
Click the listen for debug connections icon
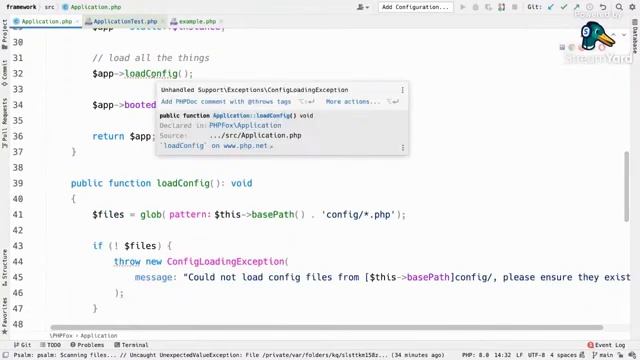coord(502,7)
